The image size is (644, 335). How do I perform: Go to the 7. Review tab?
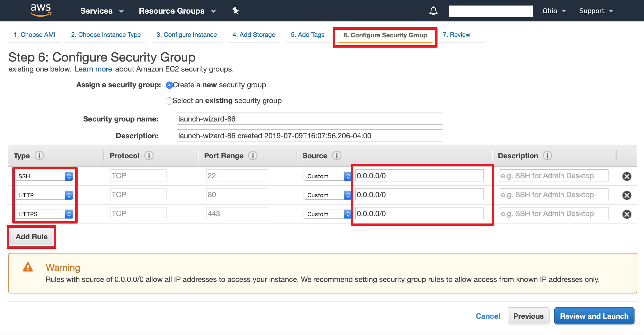click(x=456, y=35)
